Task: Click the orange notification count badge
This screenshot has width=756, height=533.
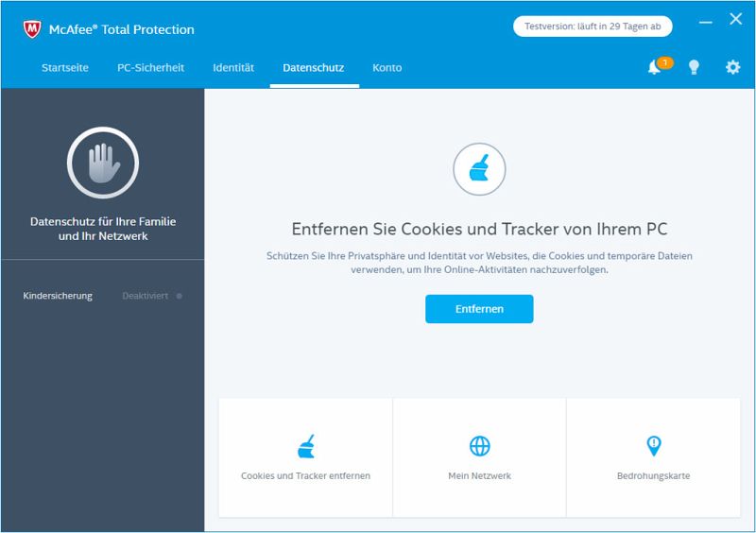Action: coord(665,62)
